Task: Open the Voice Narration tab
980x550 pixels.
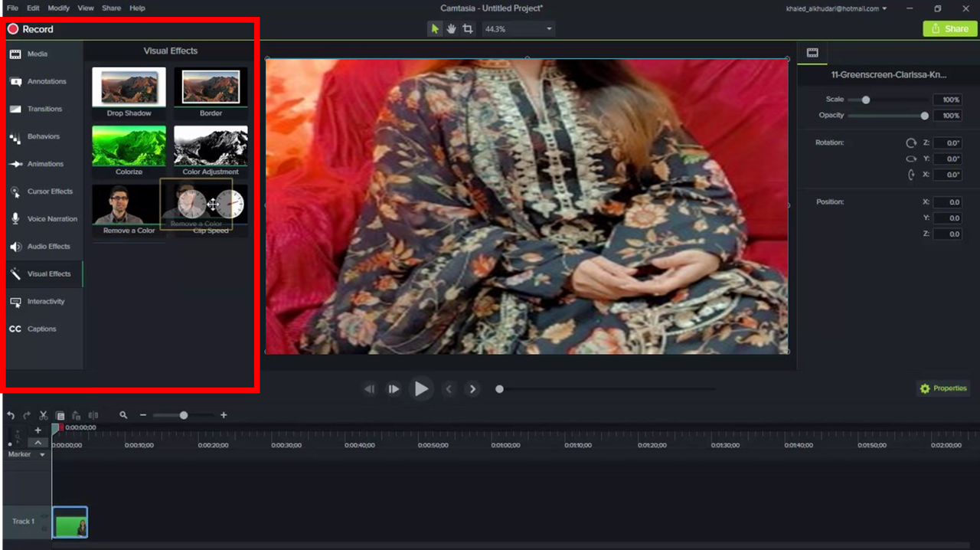Action: click(44, 219)
